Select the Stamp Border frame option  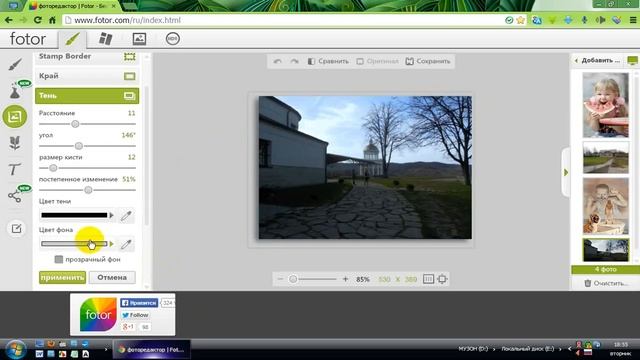point(87,56)
